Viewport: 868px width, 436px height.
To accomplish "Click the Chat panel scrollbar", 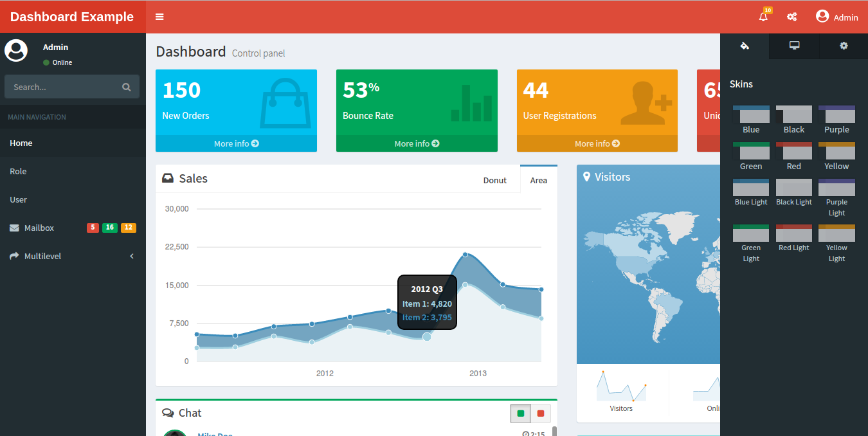I will coord(554,430).
